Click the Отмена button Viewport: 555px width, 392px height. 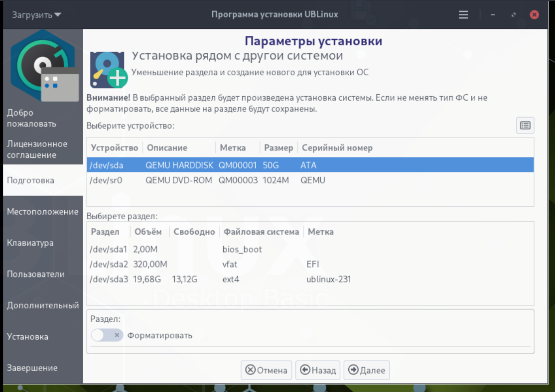coord(266,370)
